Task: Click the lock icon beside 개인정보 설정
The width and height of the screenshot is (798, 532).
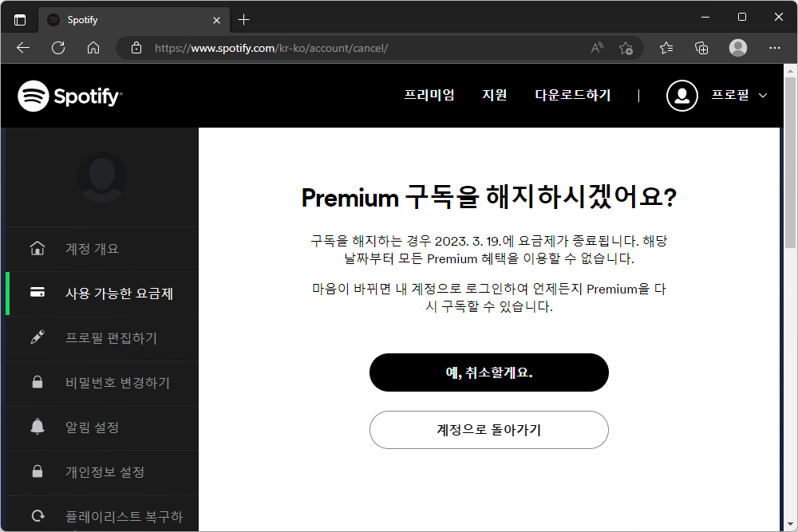Action: [38, 471]
